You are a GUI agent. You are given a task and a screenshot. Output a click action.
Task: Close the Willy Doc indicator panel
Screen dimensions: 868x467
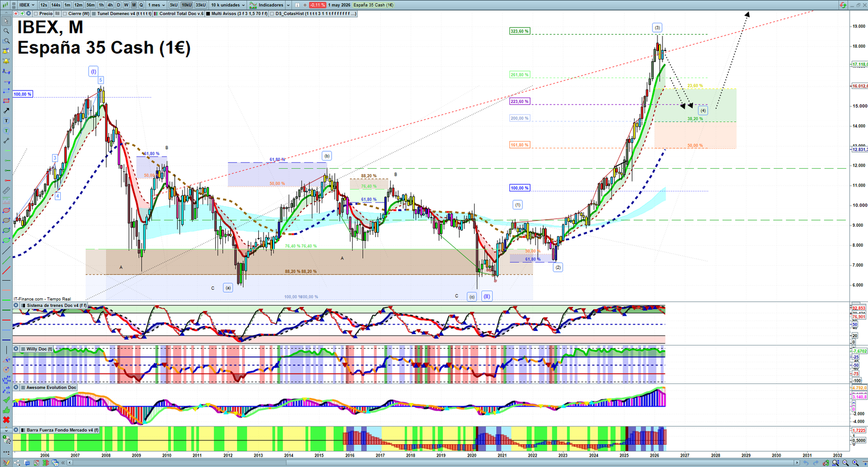pyautogui.click(x=16, y=349)
